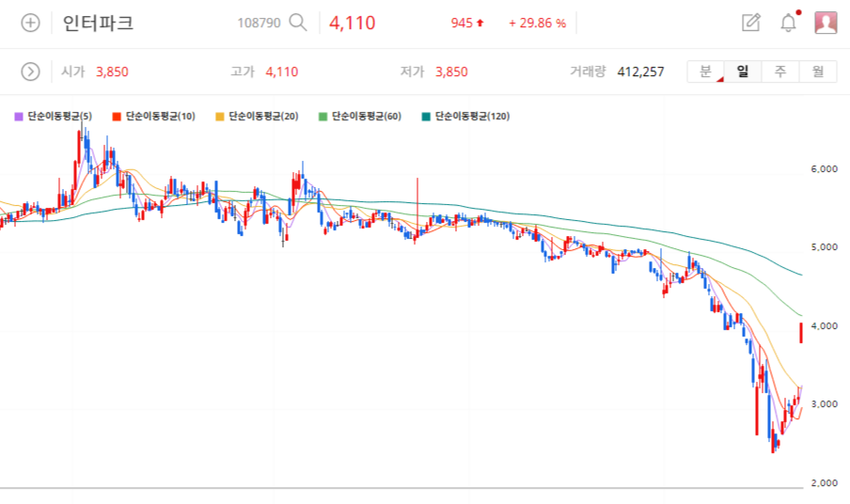Click the purple 단순이동평균(5) color swatch
The image size is (850, 504).
(x=19, y=117)
